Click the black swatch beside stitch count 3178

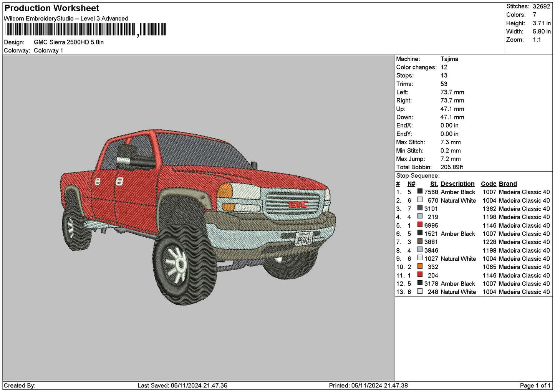tap(420, 283)
